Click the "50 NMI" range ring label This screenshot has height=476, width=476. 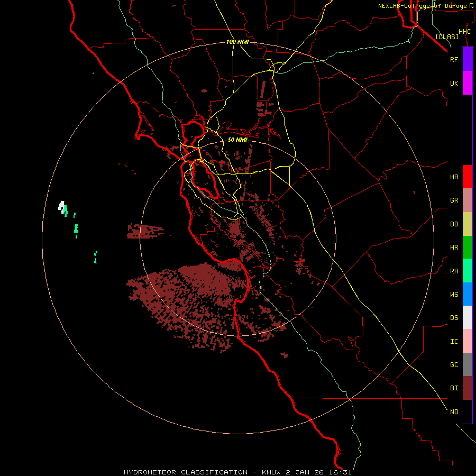pos(237,140)
